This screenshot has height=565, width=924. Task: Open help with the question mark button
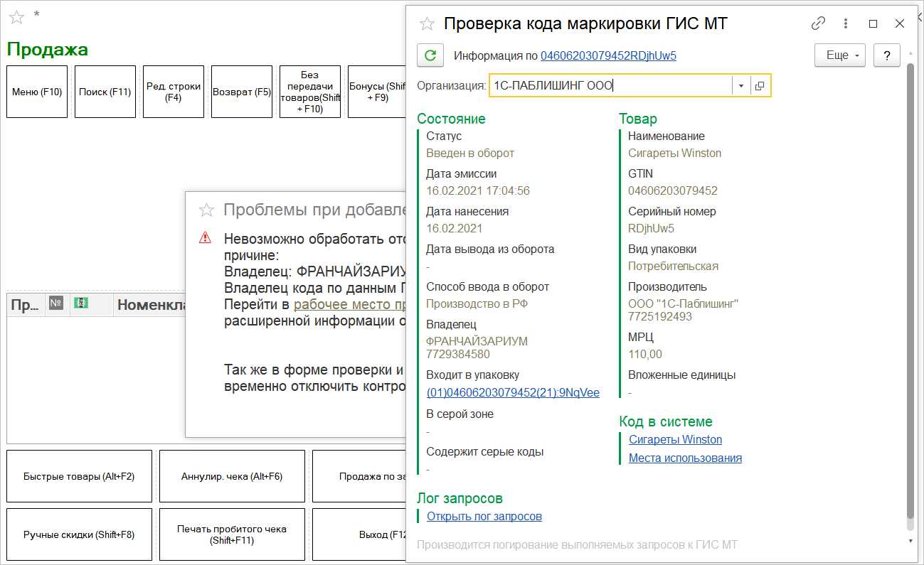887,55
